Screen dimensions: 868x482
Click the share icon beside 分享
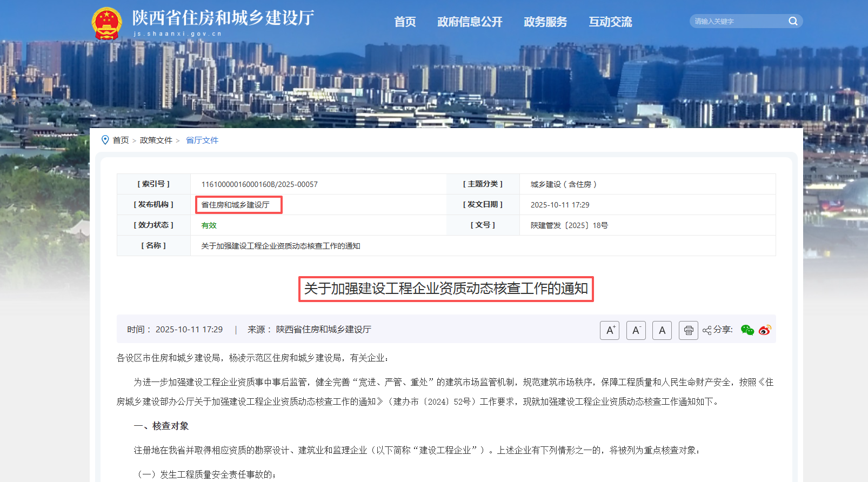pyautogui.click(x=706, y=330)
